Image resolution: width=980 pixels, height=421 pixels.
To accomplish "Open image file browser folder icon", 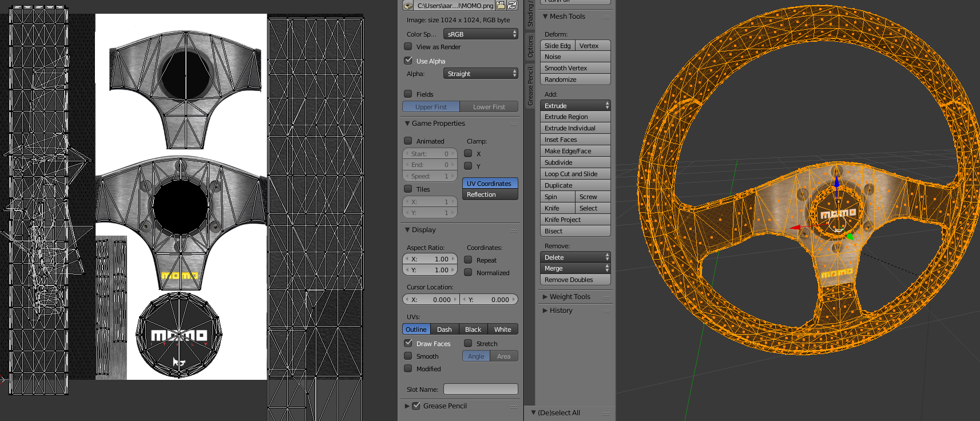I will pyautogui.click(x=501, y=5).
